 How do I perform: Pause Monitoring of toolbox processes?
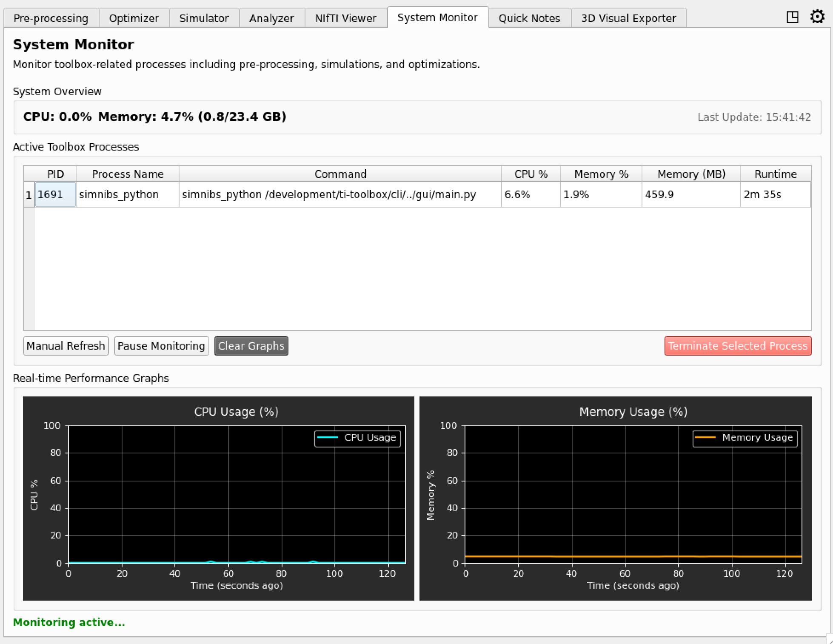(161, 345)
